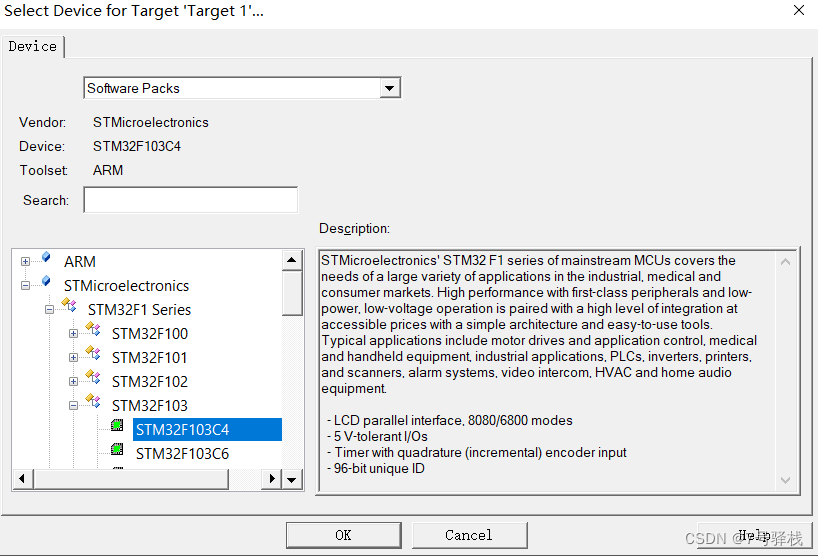Click the OK button

coord(343,535)
